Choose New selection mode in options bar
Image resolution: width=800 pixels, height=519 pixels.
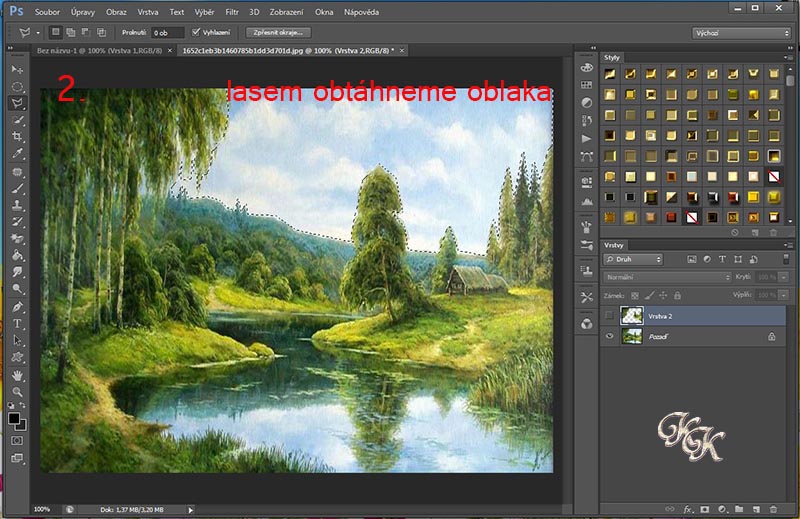(56, 32)
